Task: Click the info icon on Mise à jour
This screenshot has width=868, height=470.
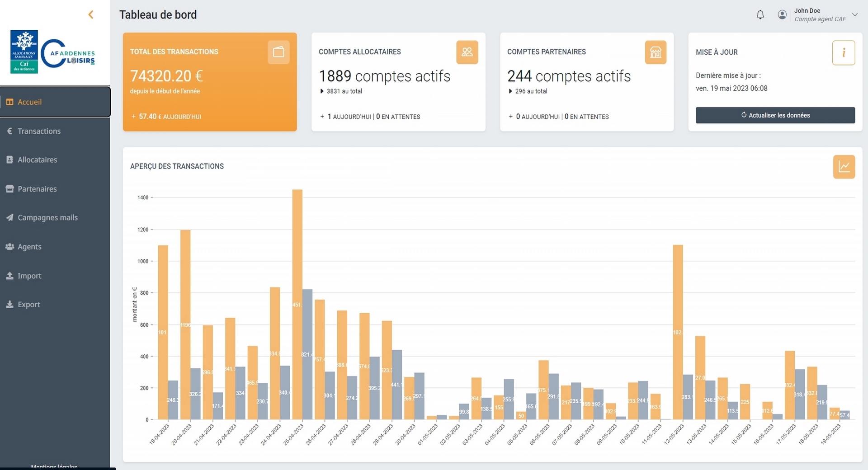Action: coord(844,52)
